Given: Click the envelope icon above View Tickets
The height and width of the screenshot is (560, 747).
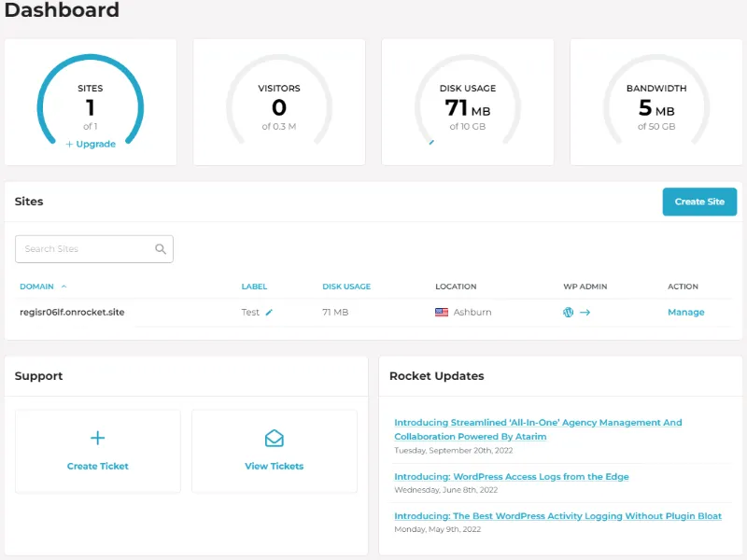Looking at the screenshot, I should tap(274, 437).
